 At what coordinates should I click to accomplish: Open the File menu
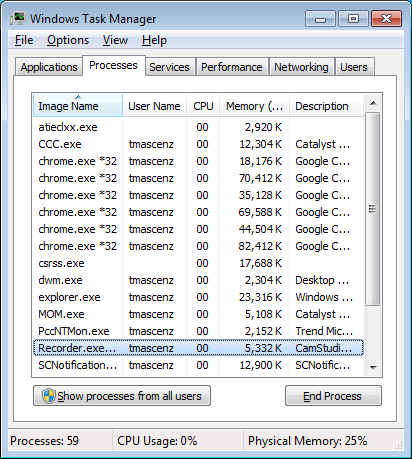tap(24, 40)
